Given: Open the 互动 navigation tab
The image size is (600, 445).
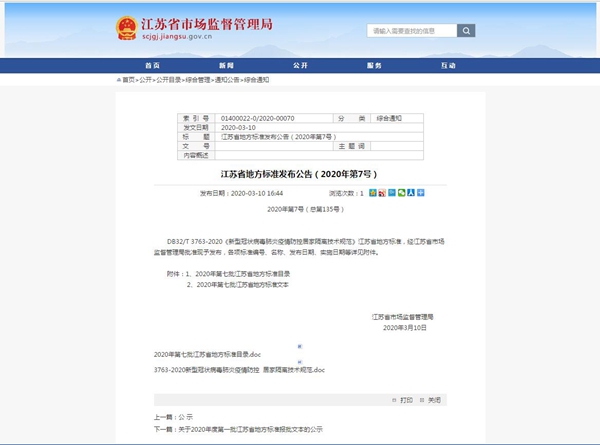Looking at the screenshot, I should (x=448, y=65).
